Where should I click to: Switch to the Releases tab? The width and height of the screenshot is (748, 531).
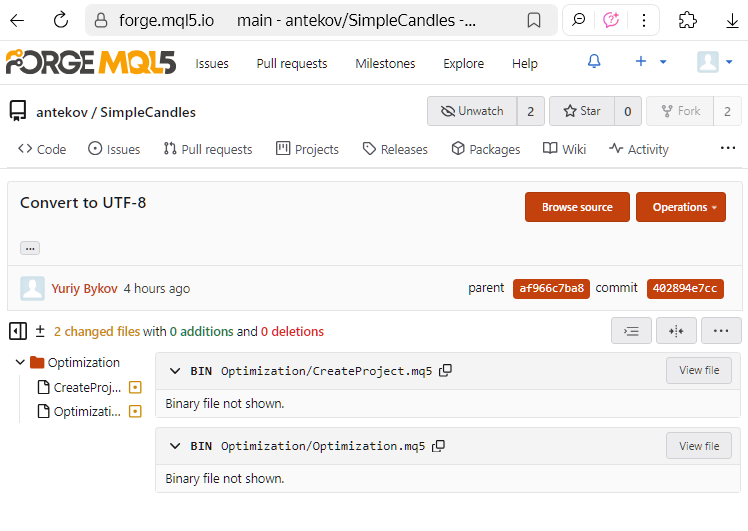click(395, 149)
